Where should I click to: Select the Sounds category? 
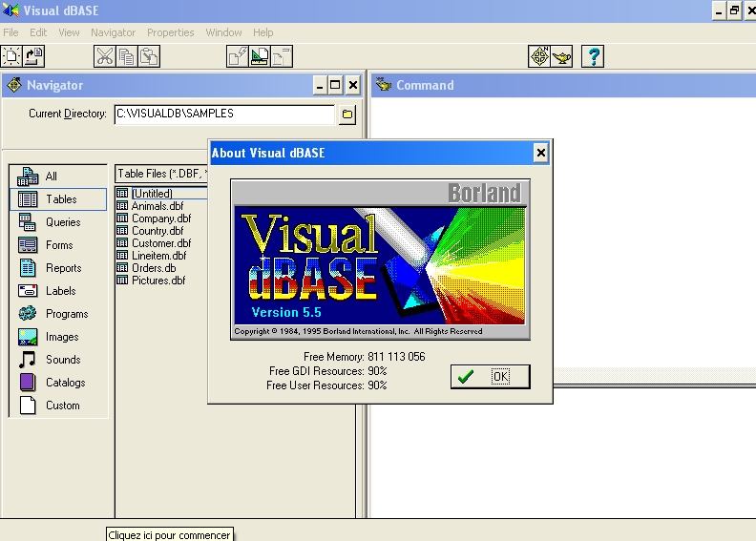(x=58, y=360)
